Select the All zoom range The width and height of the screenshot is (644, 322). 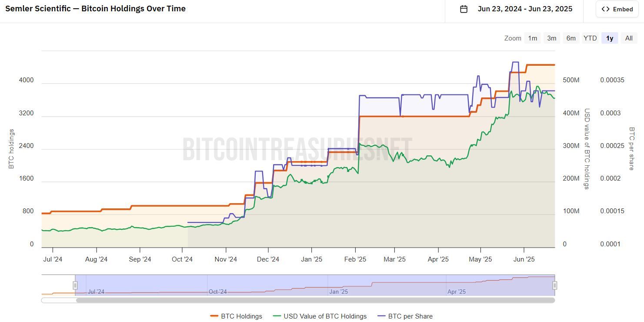tap(629, 38)
